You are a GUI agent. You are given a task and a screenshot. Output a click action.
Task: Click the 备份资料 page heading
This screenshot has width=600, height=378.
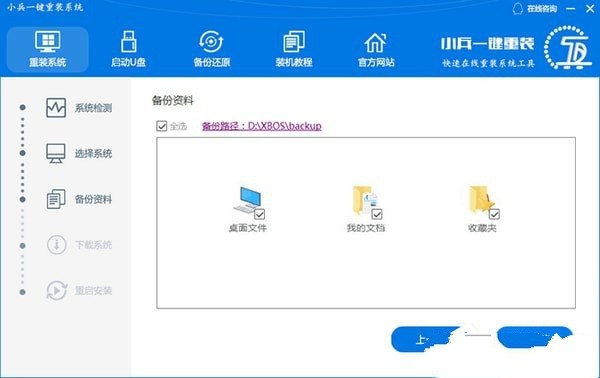point(173,101)
